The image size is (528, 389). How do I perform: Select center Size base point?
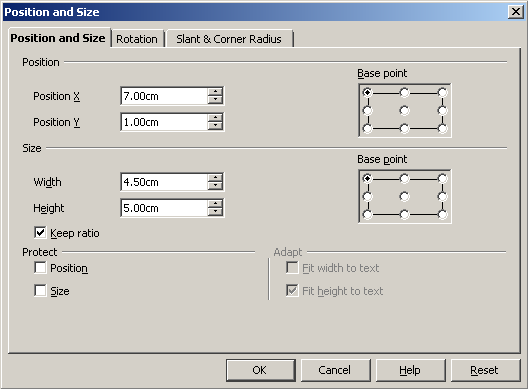pos(404,196)
